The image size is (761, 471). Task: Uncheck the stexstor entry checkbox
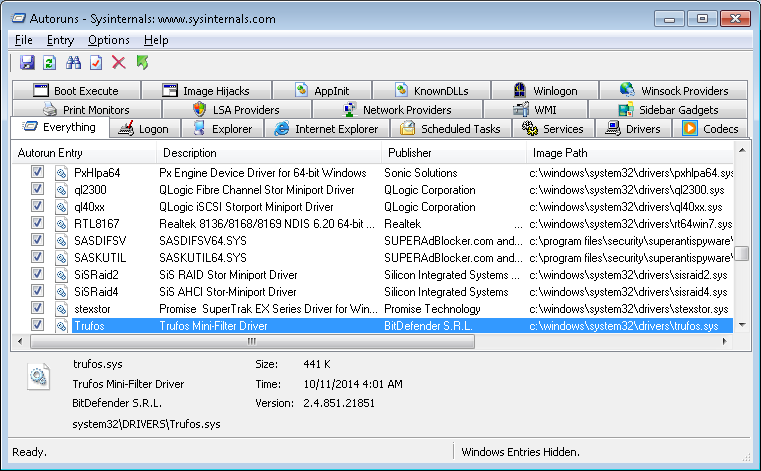[x=37, y=308]
